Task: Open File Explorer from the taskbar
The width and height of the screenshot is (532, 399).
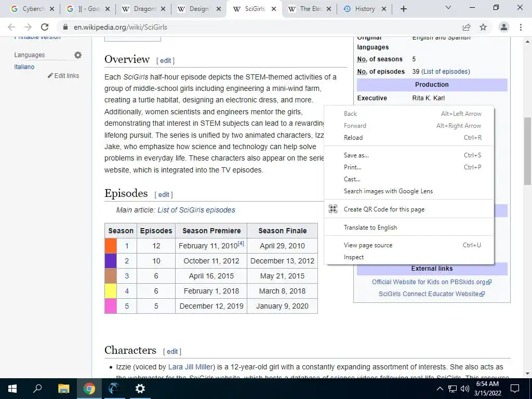Action: (63, 389)
